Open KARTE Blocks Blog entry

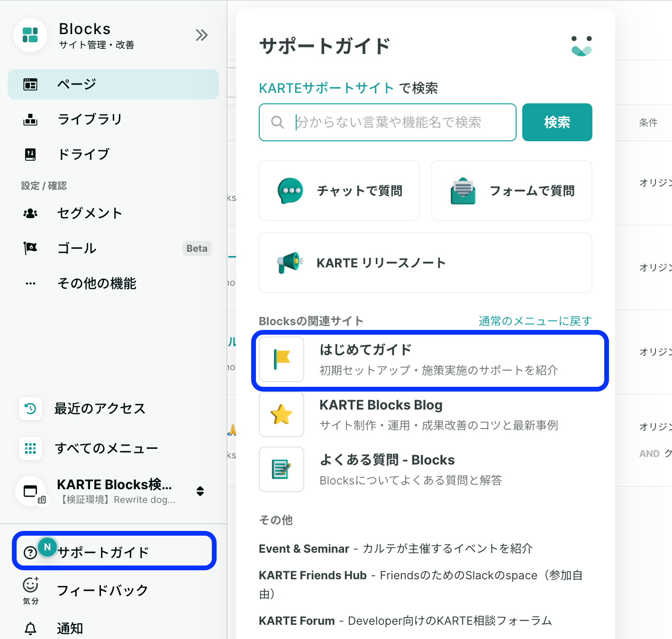coord(426,414)
